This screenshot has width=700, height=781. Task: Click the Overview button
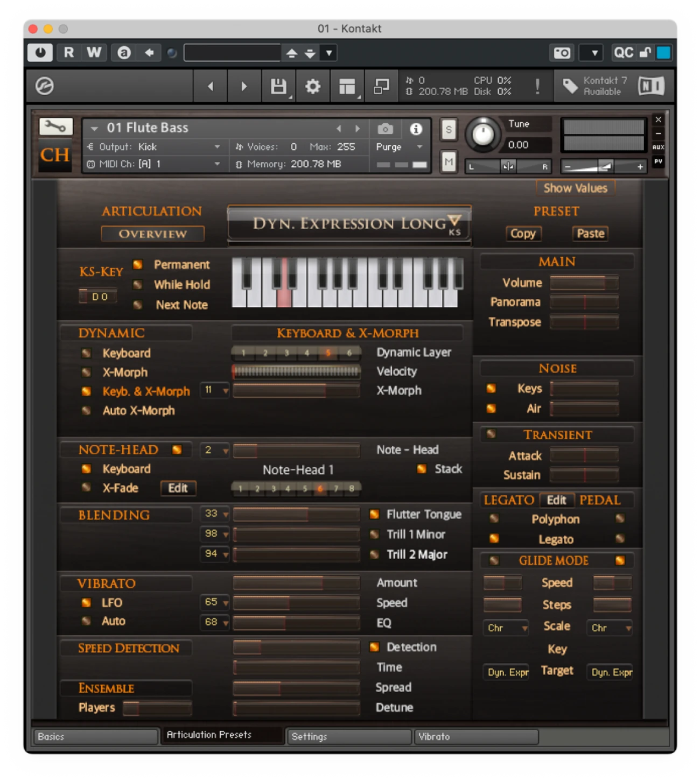click(152, 234)
